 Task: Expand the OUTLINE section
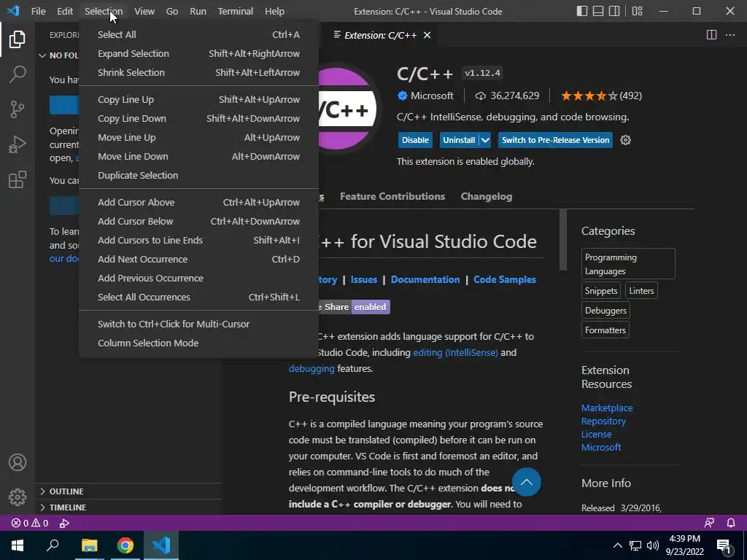click(x=128, y=491)
